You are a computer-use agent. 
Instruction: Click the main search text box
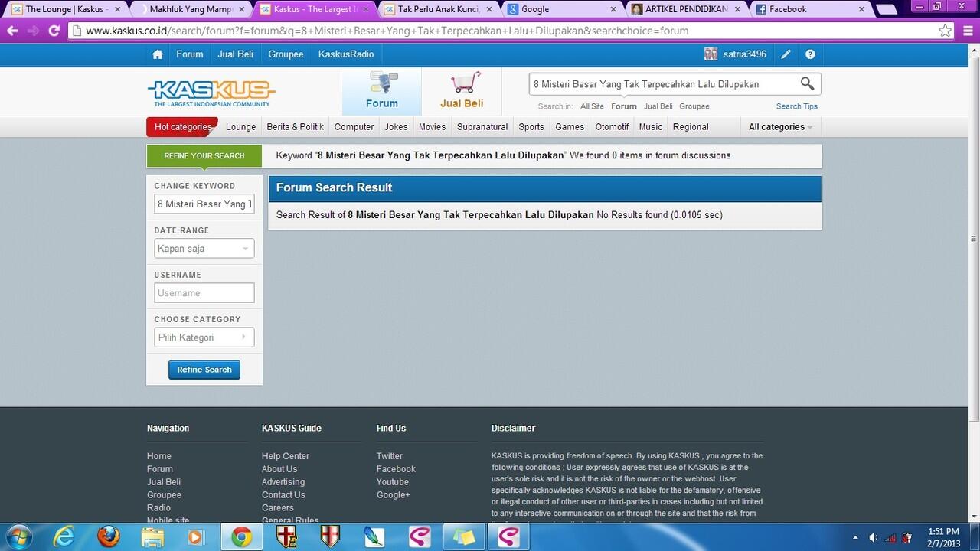click(665, 84)
